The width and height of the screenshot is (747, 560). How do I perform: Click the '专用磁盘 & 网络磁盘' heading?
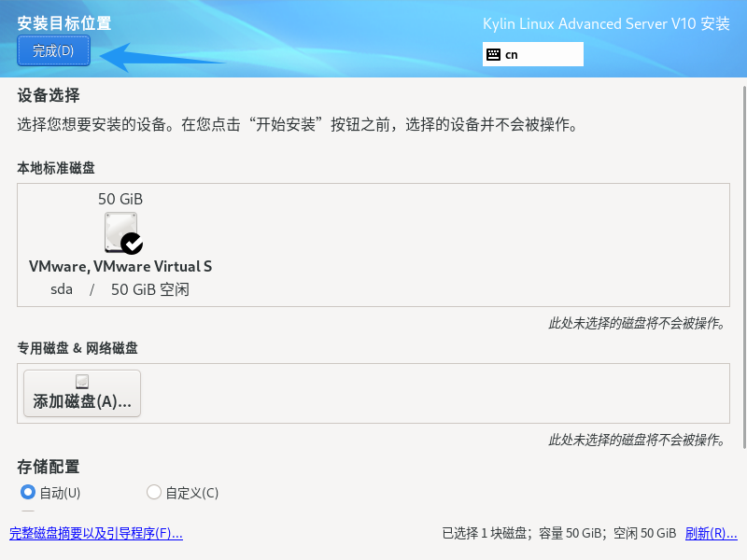click(78, 348)
